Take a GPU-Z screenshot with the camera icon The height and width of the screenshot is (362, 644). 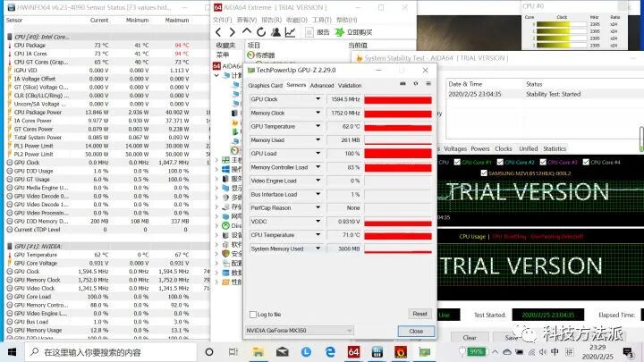tap(402, 83)
